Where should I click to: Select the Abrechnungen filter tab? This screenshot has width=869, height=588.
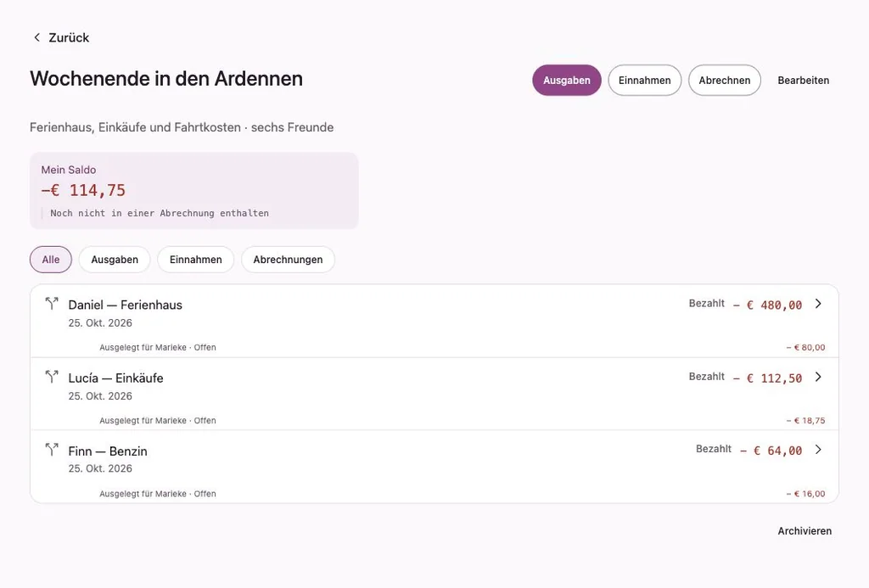[288, 260]
